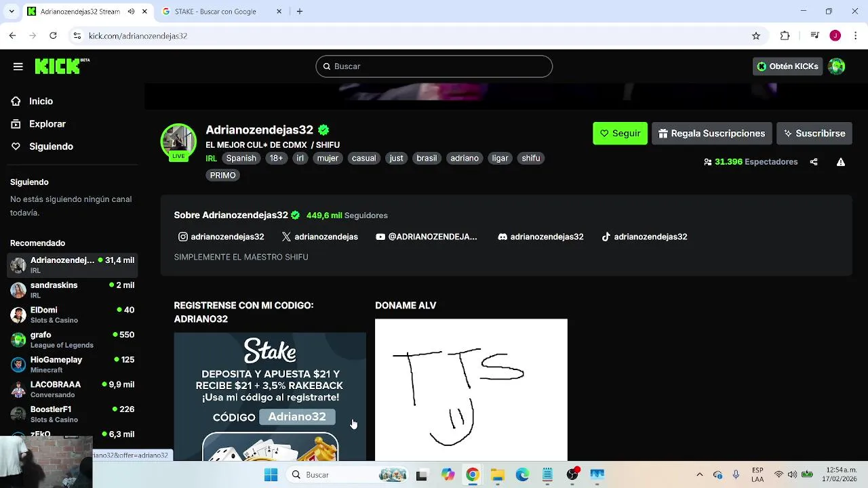Open File Explorer from the taskbar

(498, 474)
